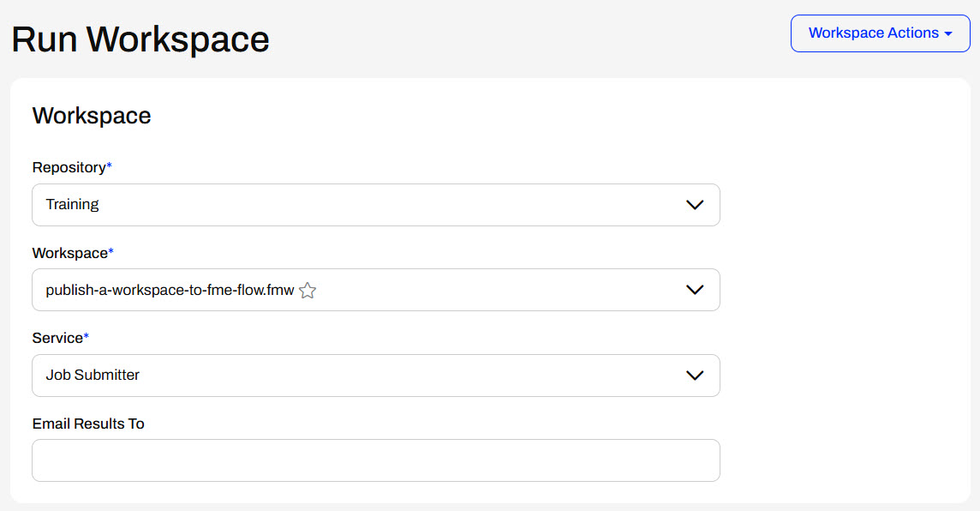Click the Repository field label
Viewport: 980px width, 511px height.
pos(69,167)
